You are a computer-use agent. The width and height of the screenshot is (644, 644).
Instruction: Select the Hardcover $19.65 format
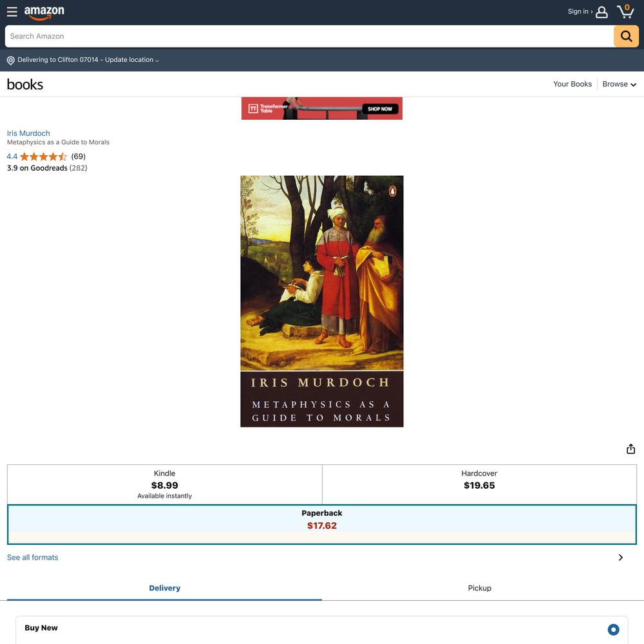point(479,484)
